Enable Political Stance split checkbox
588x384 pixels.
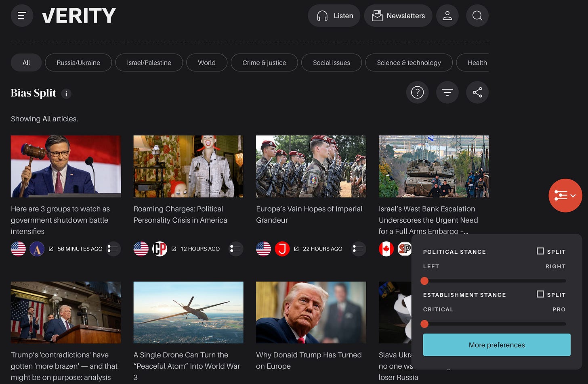pyautogui.click(x=540, y=251)
